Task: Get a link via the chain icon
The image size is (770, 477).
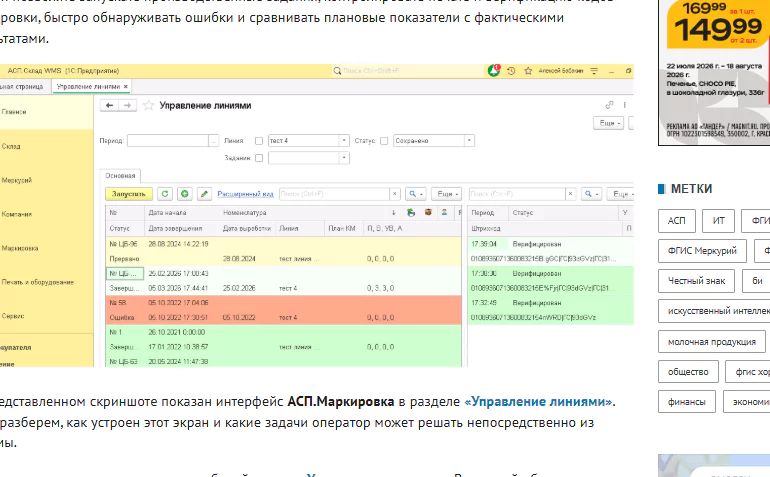Action: [x=609, y=105]
